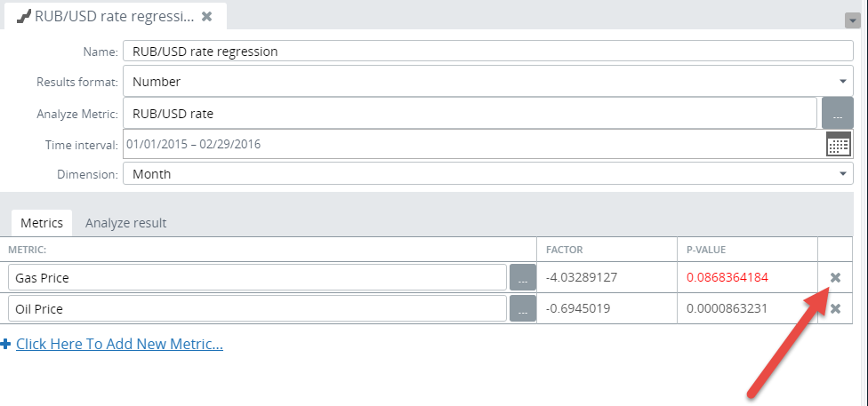Click the plus icon to add metric
The width and height of the screenshot is (868, 406).
[x=6, y=344]
